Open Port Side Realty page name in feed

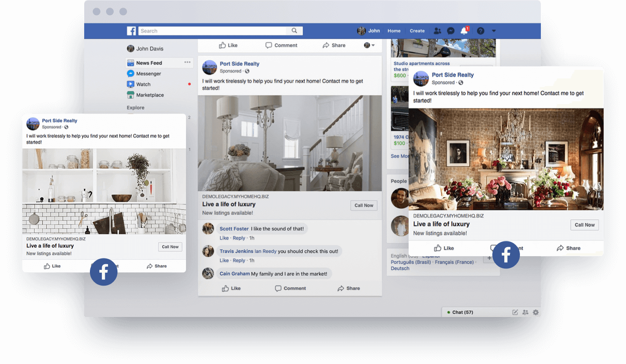pos(239,64)
